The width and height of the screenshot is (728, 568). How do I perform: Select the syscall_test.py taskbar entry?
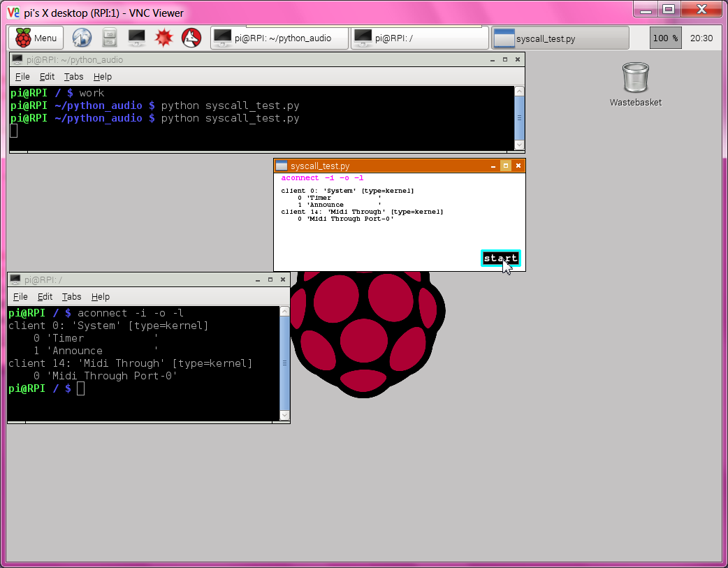[560, 38]
